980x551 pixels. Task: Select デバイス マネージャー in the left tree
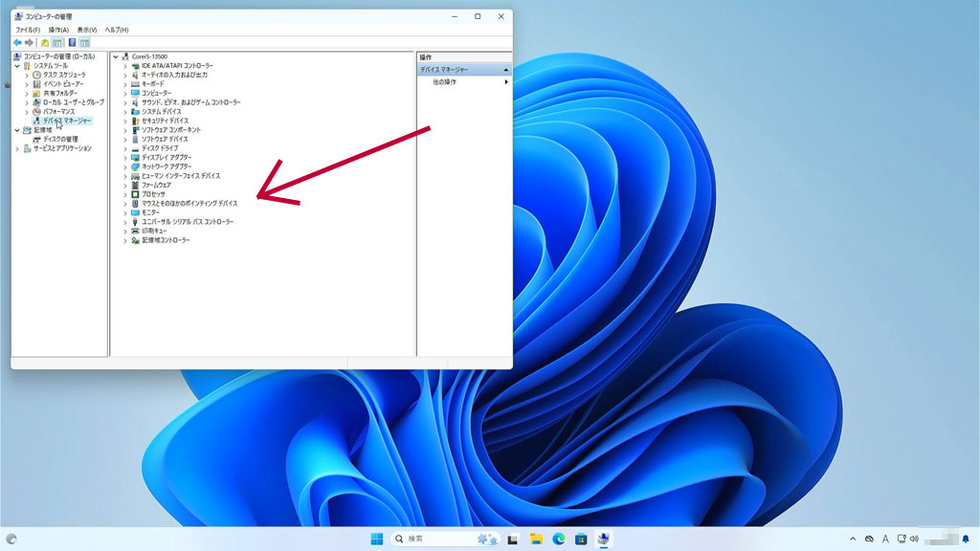click(67, 121)
